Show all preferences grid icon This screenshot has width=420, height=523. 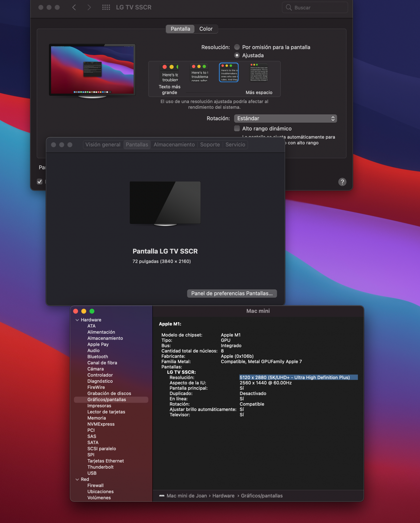pos(106,7)
